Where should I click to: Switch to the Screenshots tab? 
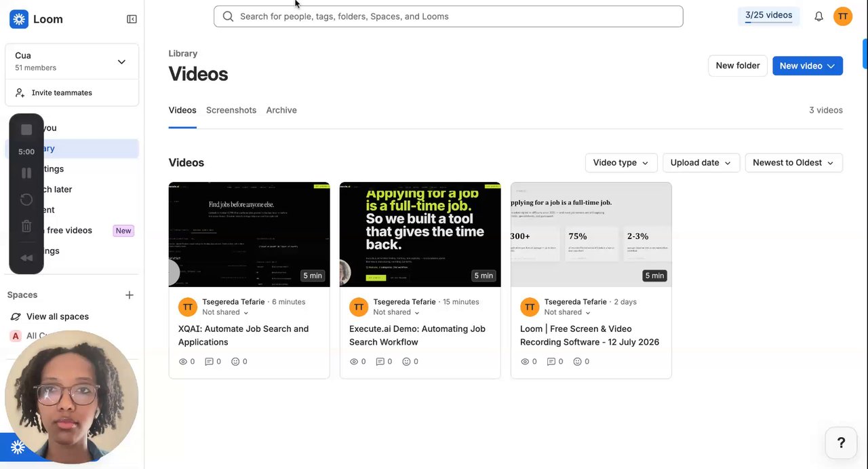point(231,110)
